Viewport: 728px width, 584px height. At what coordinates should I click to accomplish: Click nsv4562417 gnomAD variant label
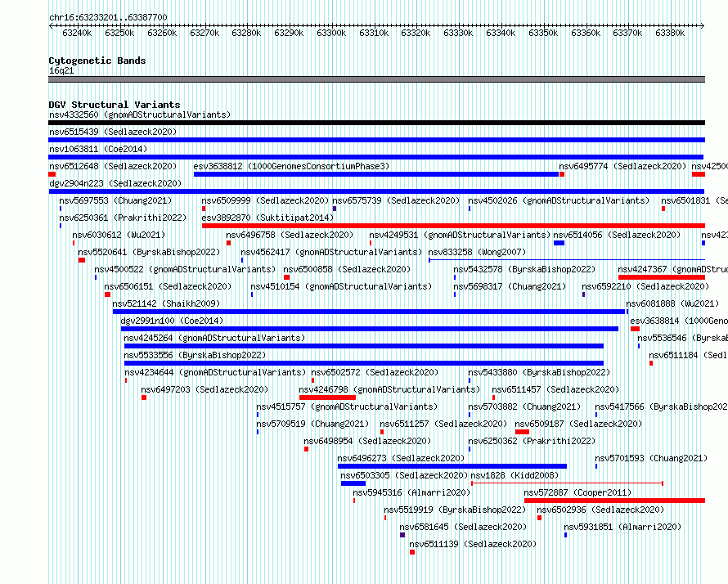coord(331,252)
